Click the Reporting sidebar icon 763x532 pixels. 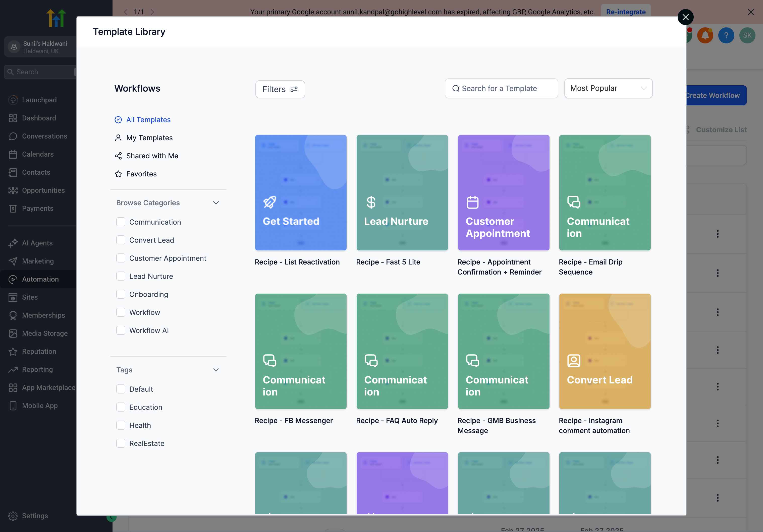pyautogui.click(x=13, y=370)
